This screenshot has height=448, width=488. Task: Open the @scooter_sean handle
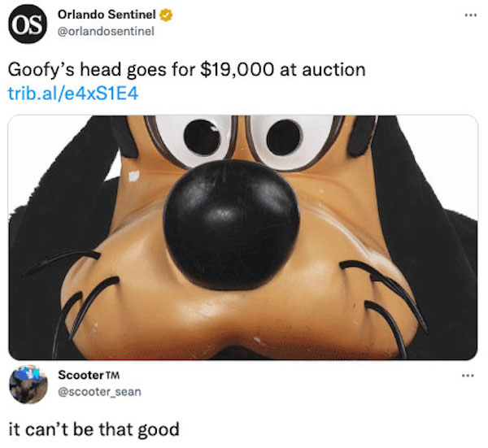[99, 392]
